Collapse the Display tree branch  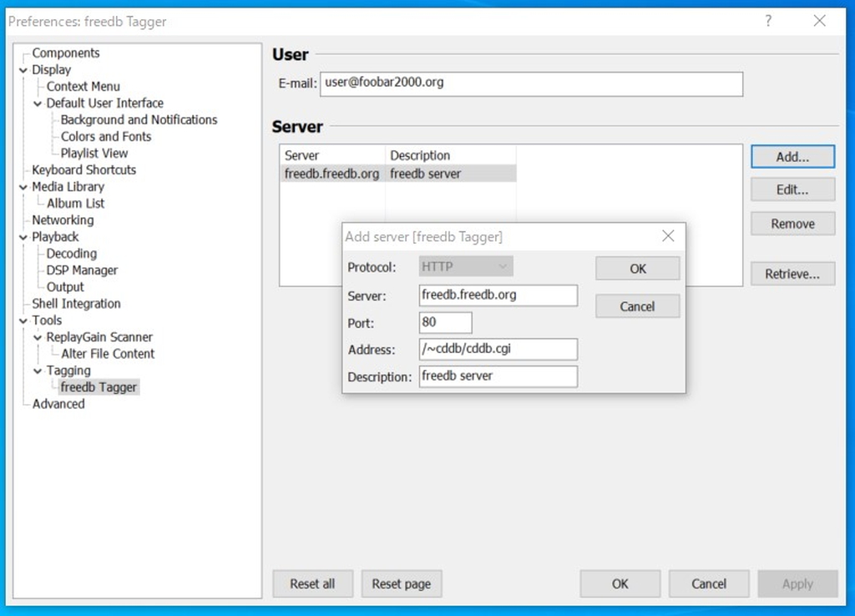(23, 69)
